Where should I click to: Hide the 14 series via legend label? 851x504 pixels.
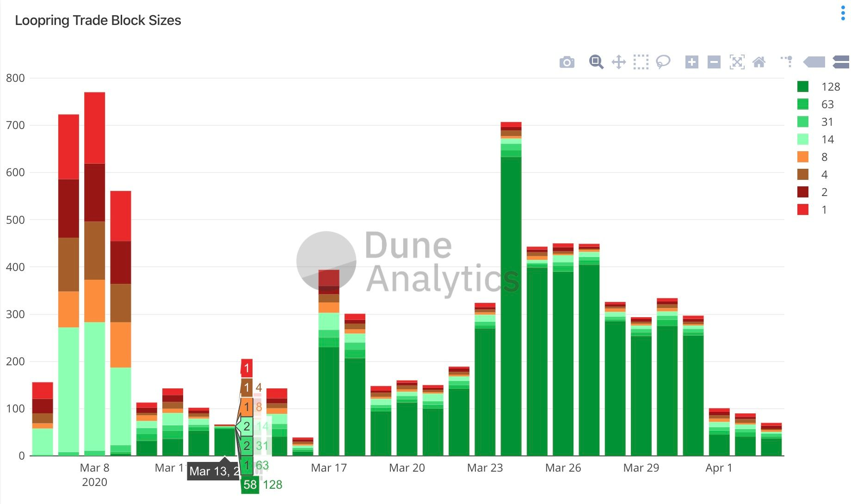pyautogui.click(x=827, y=140)
